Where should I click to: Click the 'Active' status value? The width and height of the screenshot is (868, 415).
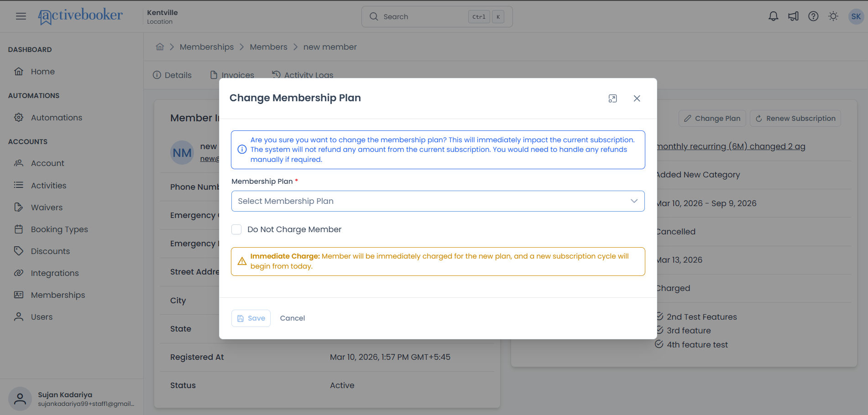click(x=342, y=385)
